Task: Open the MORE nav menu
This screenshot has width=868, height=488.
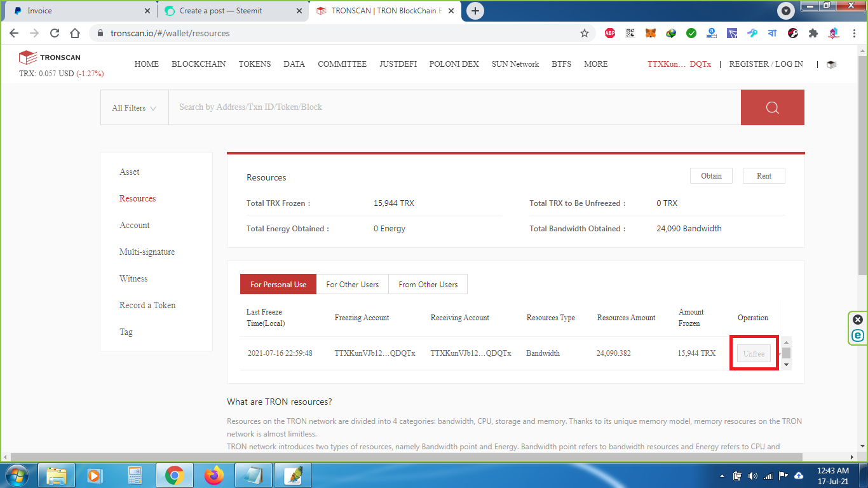Action: [596, 64]
